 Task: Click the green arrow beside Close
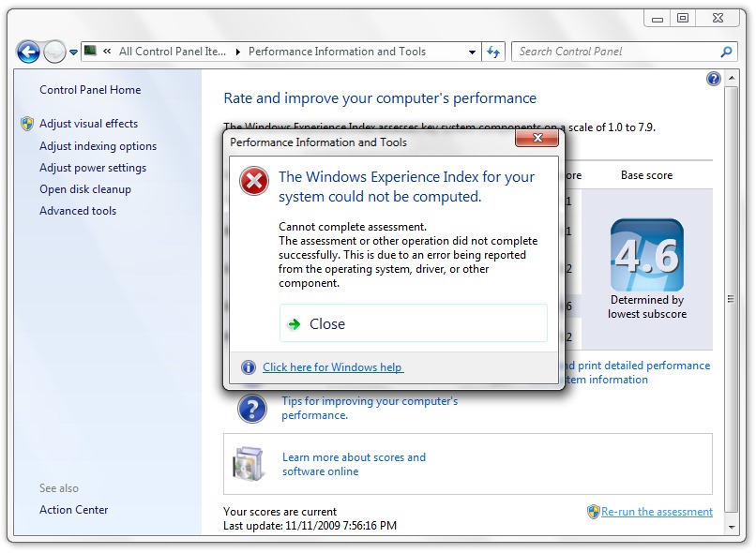point(294,324)
